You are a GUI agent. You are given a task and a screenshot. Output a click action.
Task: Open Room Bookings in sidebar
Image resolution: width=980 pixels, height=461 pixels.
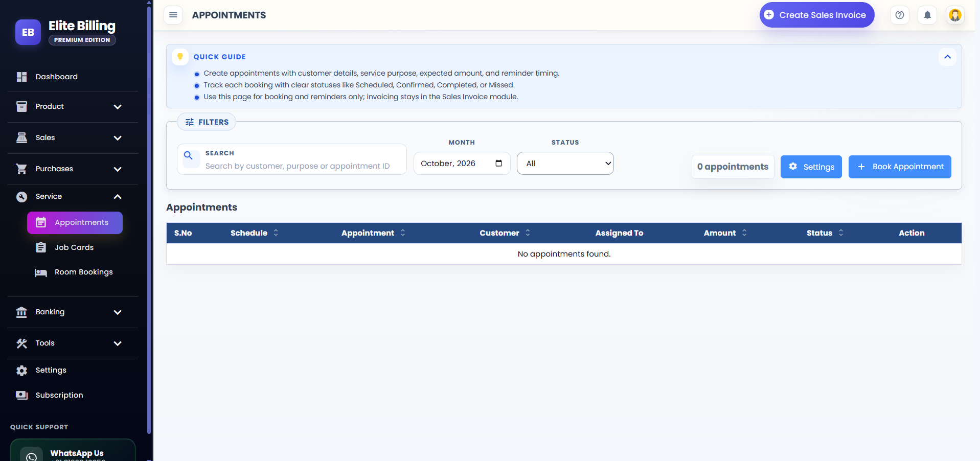point(75,272)
